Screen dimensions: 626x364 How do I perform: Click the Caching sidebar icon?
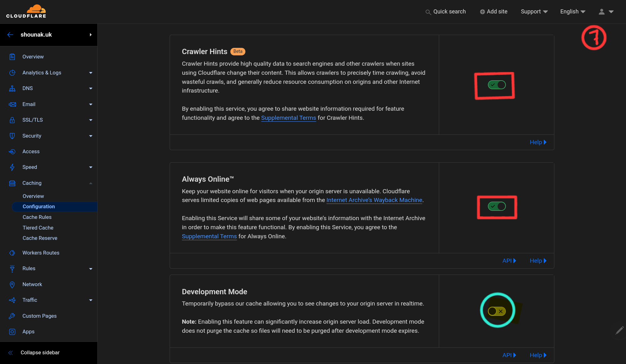[12, 183]
